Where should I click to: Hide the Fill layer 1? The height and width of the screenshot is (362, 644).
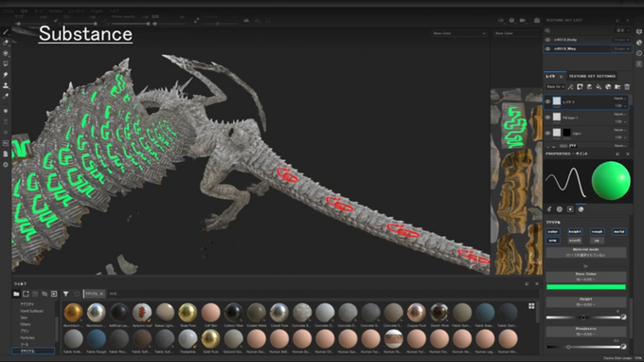point(547,118)
